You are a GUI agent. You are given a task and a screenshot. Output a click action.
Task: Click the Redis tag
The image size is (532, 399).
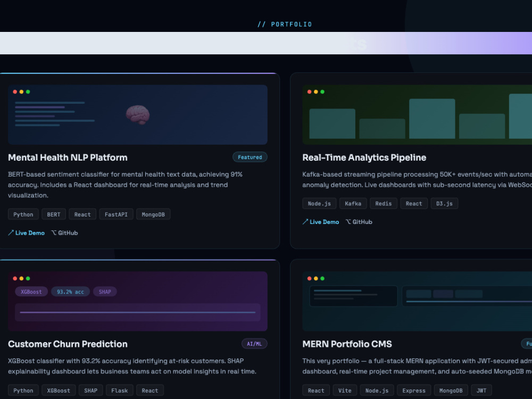click(384, 204)
